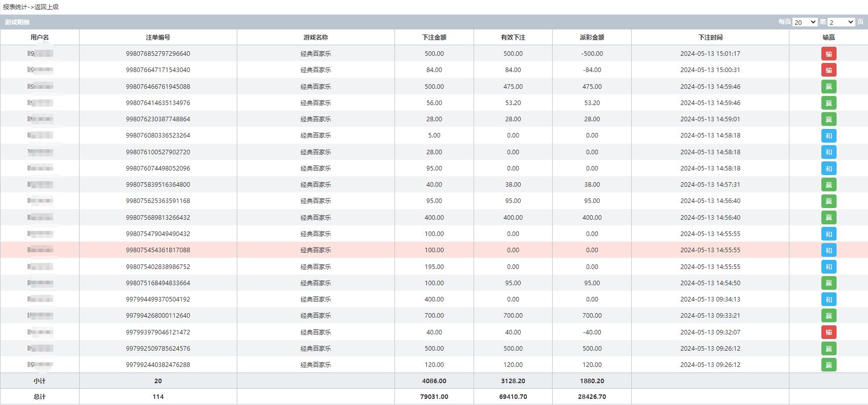Click the bet amount 195.00
Viewport: 868px width, 405px height.
click(x=435, y=267)
